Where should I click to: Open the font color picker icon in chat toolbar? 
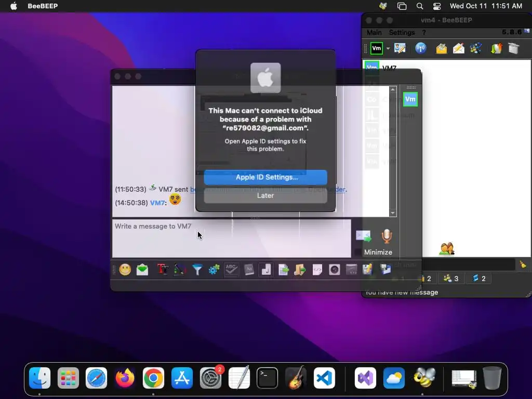point(180,270)
